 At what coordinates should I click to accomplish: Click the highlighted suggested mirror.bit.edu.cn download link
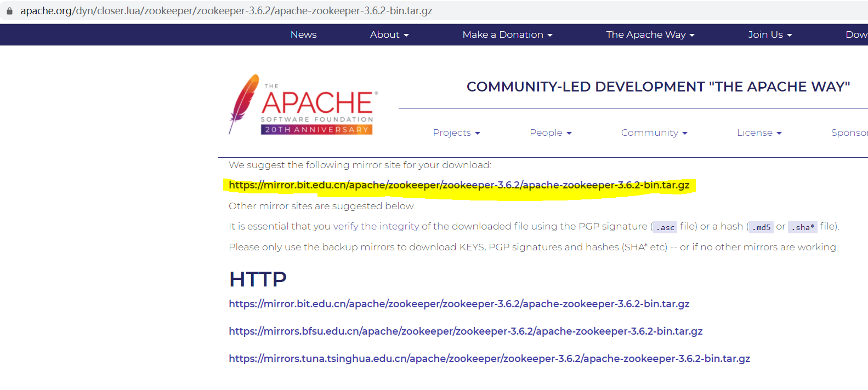tap(459, 185)
